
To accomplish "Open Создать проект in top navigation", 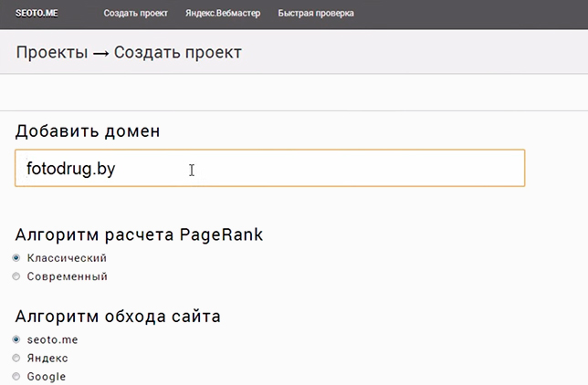I will [135, 13].
